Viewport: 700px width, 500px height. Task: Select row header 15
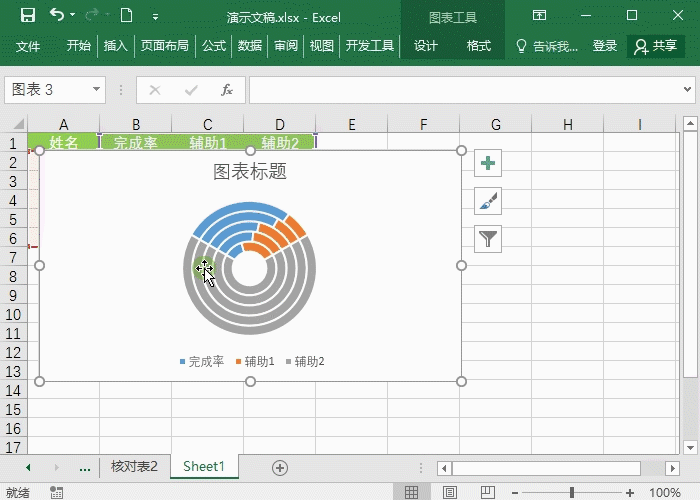coord(13,409)
